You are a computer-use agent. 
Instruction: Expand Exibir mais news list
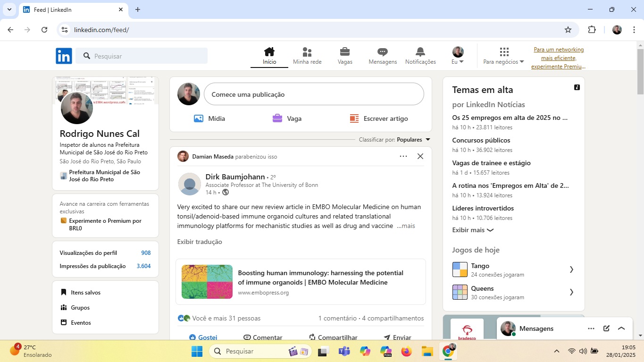tap(473, 230)
